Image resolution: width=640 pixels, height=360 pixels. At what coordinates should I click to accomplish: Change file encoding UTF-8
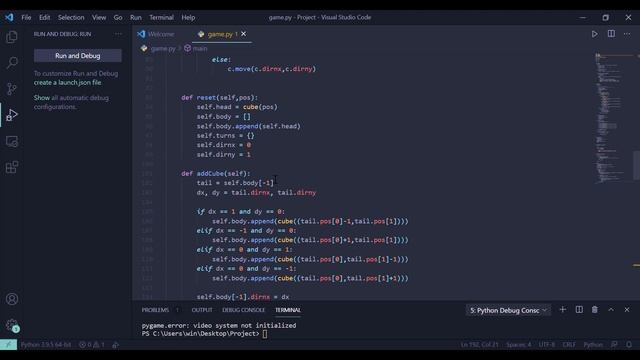(x=547, y=345)
